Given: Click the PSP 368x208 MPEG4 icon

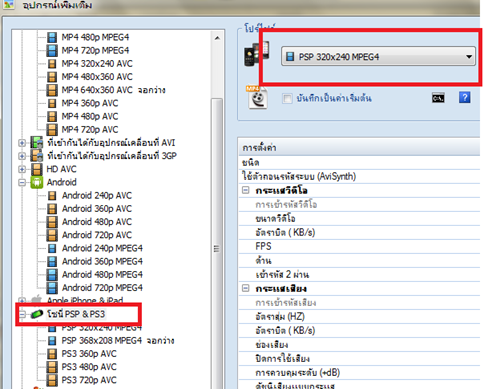Looking at the screenshot, I should [52, 340].
